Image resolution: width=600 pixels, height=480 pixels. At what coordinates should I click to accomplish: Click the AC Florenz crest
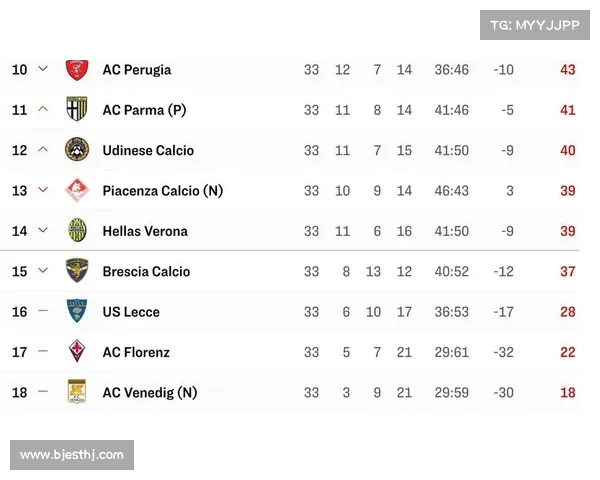(77, 351)
